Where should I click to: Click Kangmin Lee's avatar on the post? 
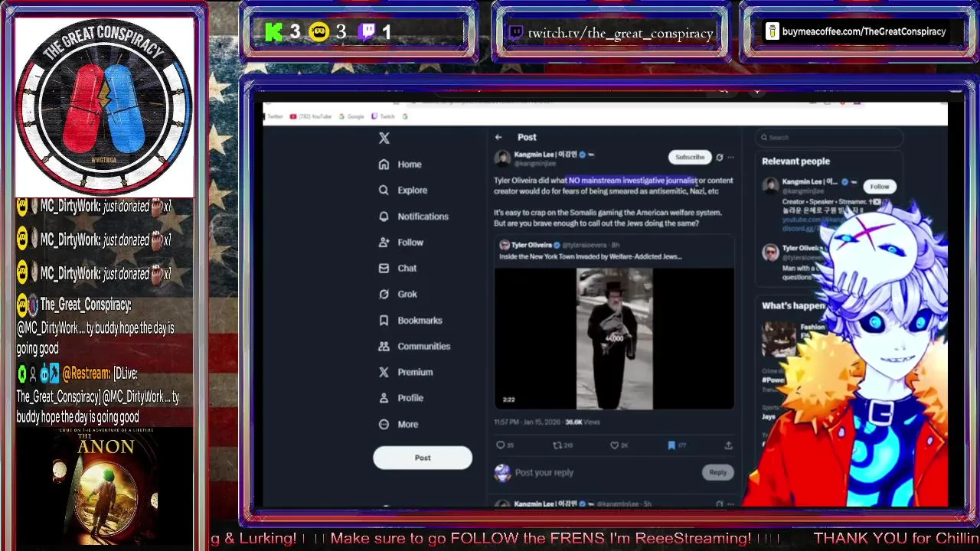coord(502,158)
